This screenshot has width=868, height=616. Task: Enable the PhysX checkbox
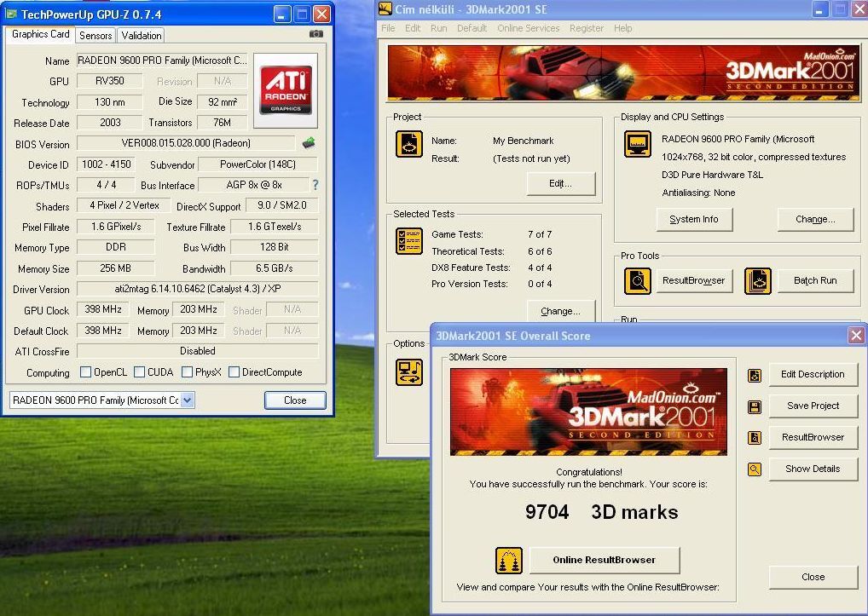187,372
